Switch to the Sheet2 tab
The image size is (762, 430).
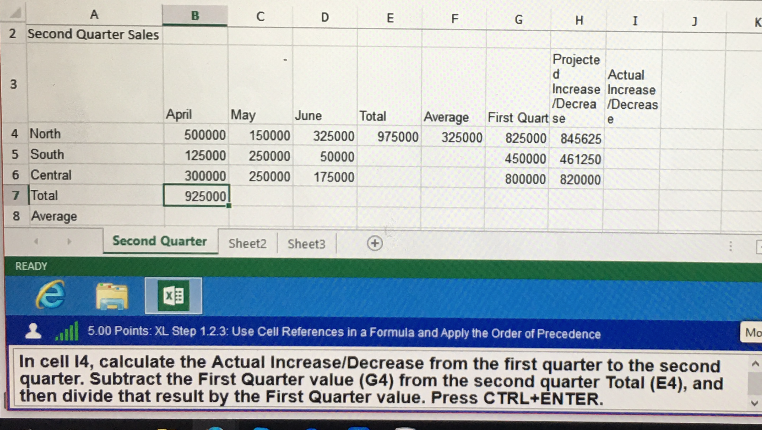pyautogui.click(x=248, y=243)
